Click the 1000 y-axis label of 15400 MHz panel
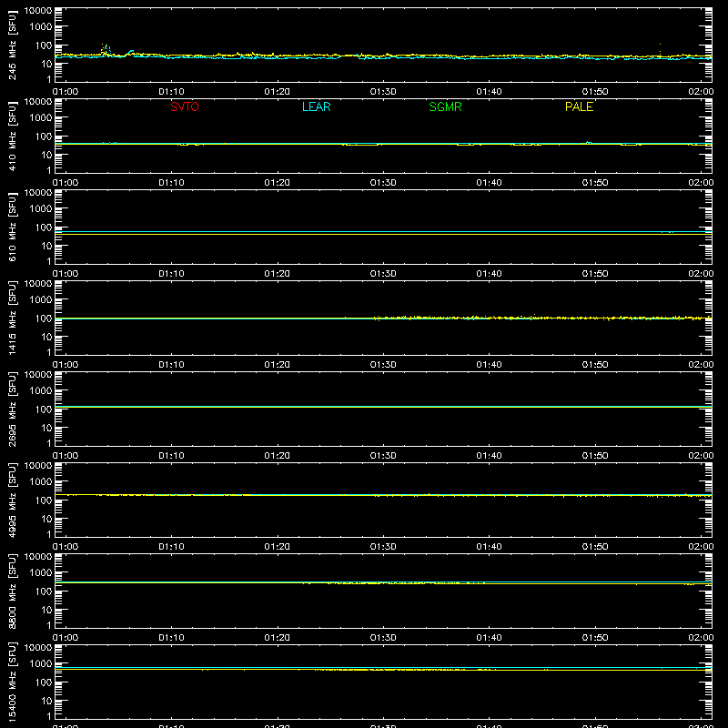This screenshot has height=728, width=728. tap(41, 664)
